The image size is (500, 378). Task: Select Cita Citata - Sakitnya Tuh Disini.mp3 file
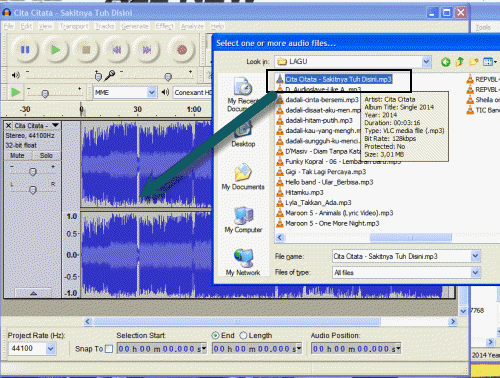click(338, 79)
